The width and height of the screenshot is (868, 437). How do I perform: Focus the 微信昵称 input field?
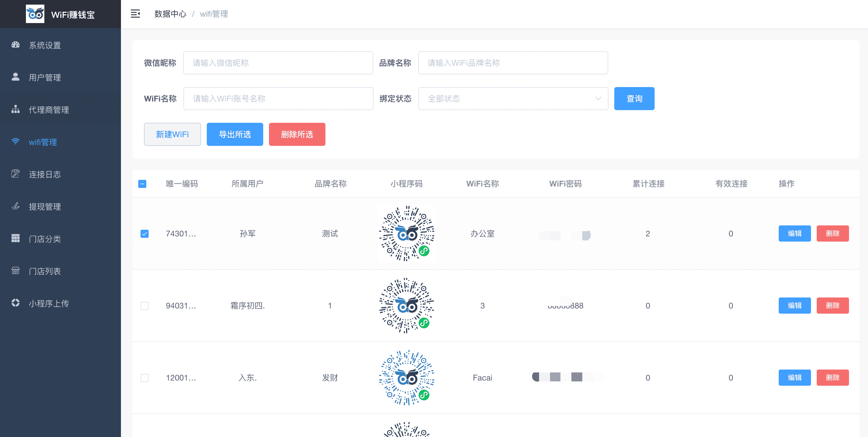(278, 63)
